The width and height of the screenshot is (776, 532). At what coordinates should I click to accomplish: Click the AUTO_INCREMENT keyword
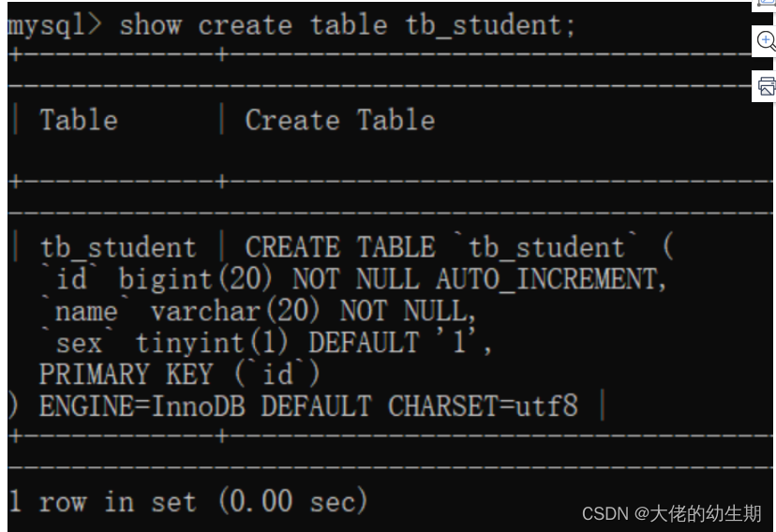pyautogui.click(x=551, y=279)
